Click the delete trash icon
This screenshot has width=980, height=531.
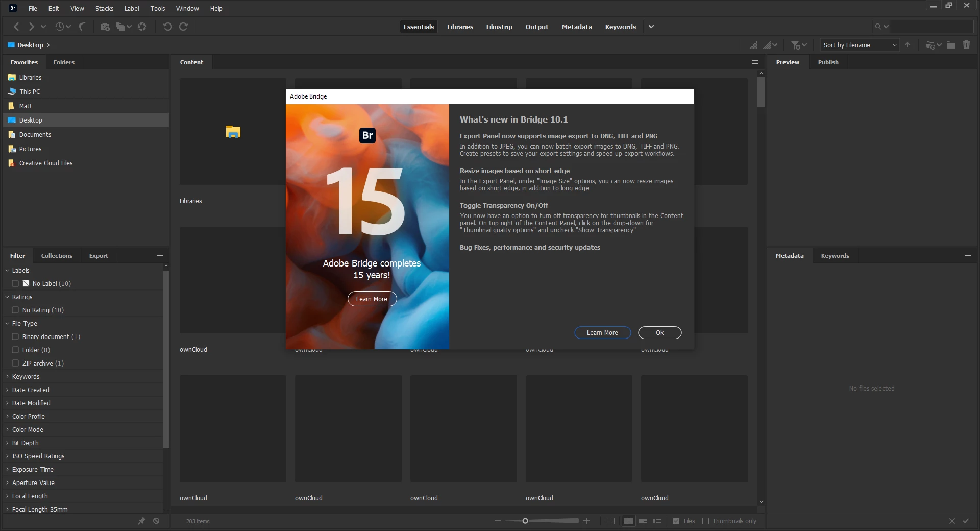coord(966,45)
